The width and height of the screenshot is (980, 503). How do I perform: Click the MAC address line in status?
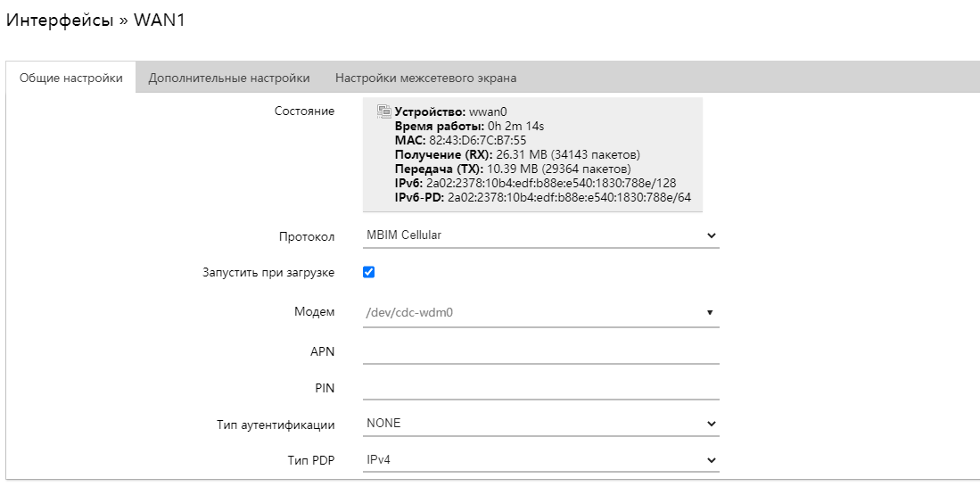pos(460,140)
